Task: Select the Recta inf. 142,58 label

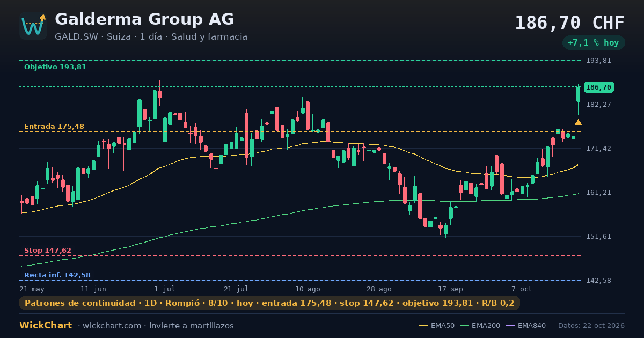Action: click(57, 275)
